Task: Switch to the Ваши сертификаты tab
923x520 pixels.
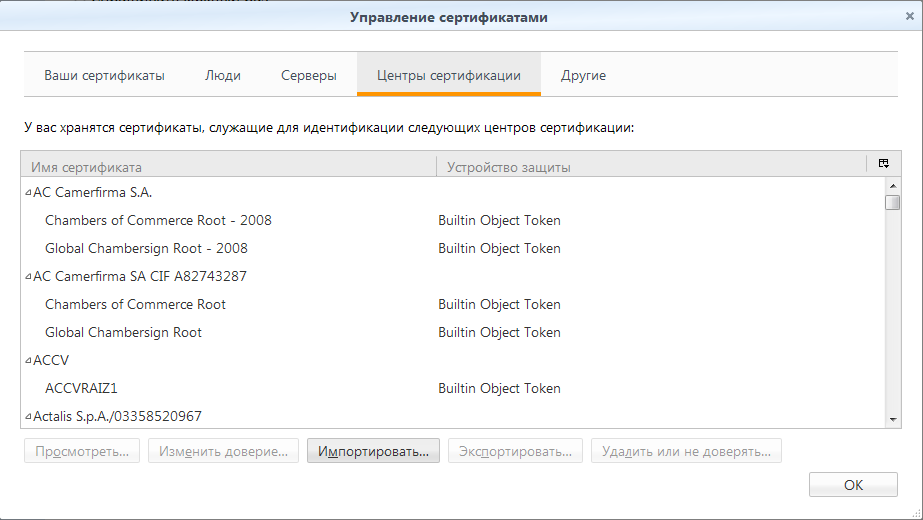Action: click(x=104, y=76)
